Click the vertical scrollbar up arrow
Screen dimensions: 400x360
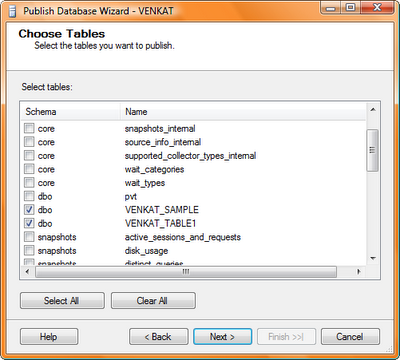[373, 110]
